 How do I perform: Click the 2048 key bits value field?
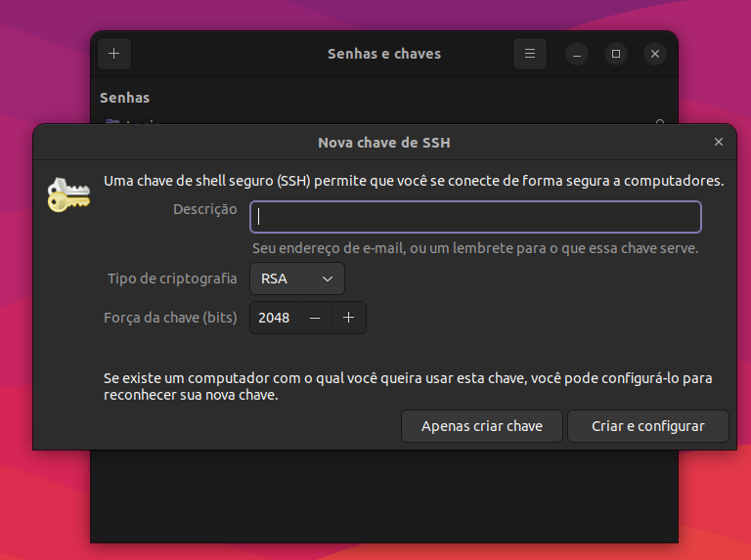click(x=274, y=318)
